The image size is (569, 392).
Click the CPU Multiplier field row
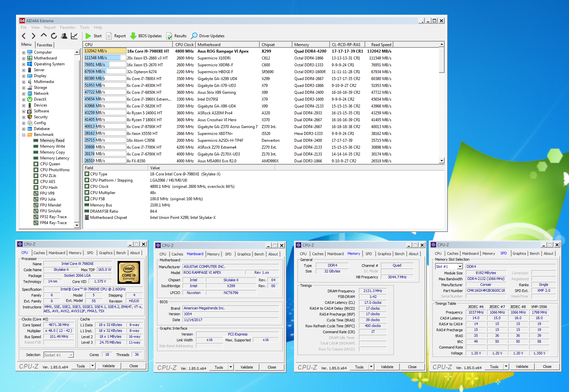tap(120, 193)
